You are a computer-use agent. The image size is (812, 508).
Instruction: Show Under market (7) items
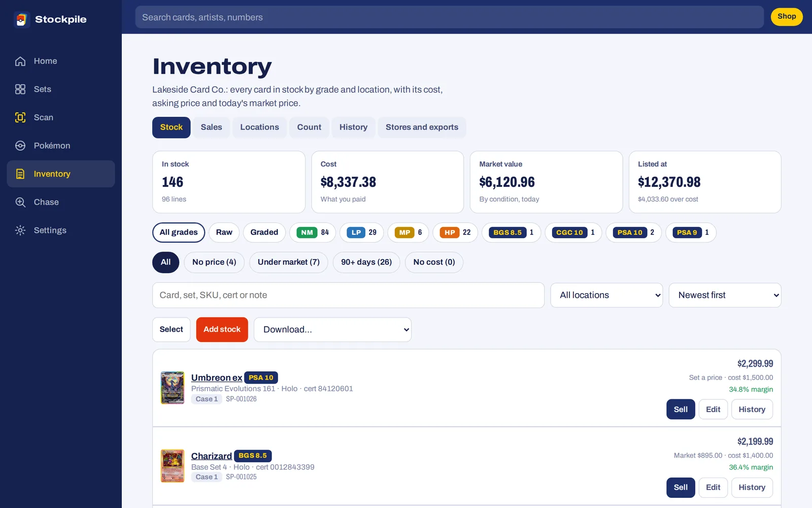pyautogui.click(x=288, y=262)
